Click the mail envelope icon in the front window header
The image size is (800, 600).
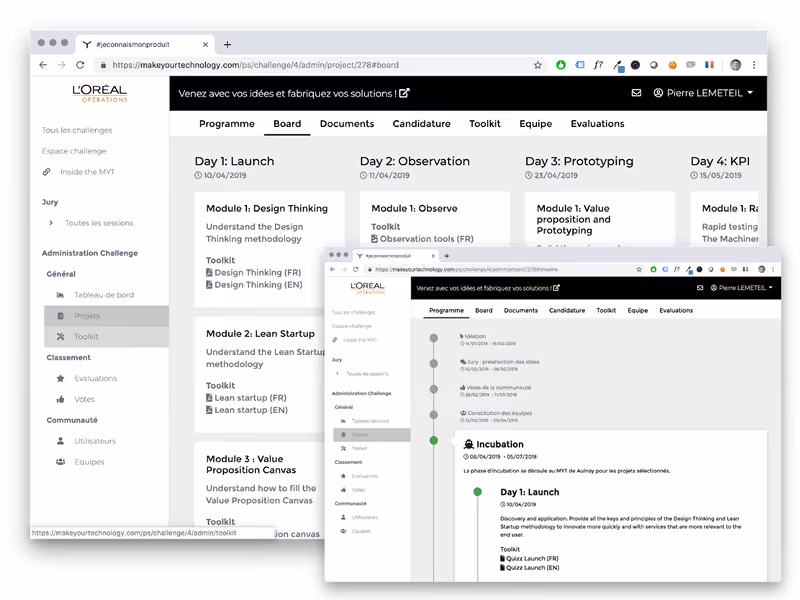tap(700, 288)
